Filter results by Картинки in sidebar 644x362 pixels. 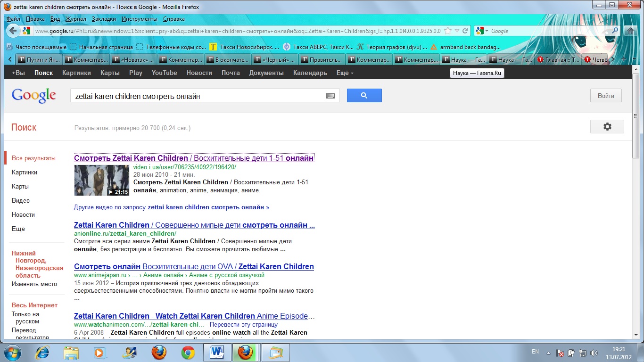coord(25,172)
